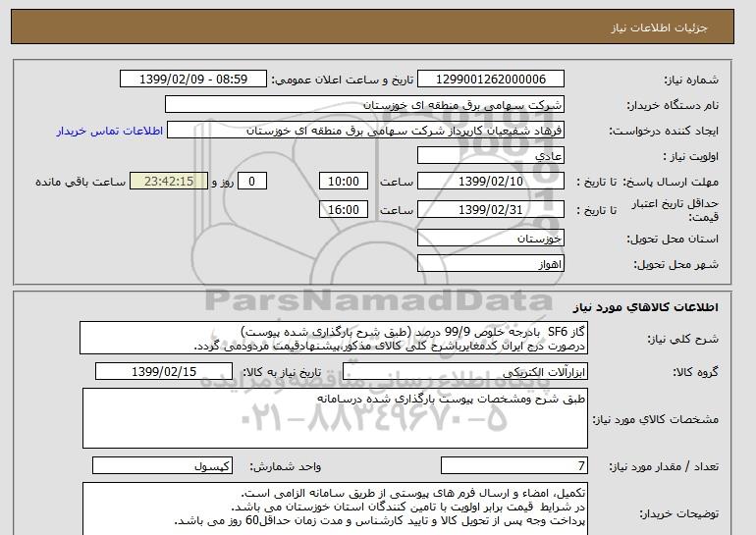Click price validity date 1399/02/31
This screenshot has height=535, width=756.
tap(490, 209)
